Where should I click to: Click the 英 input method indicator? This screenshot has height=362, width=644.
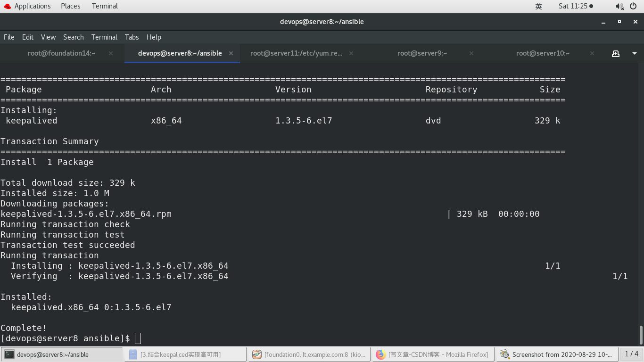(x=538, y=6)
